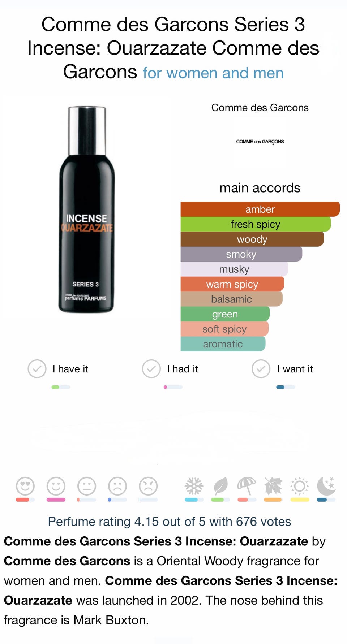Vote for spring with the leaf icon
347x644 pixels.
click(x=220, y=486)
